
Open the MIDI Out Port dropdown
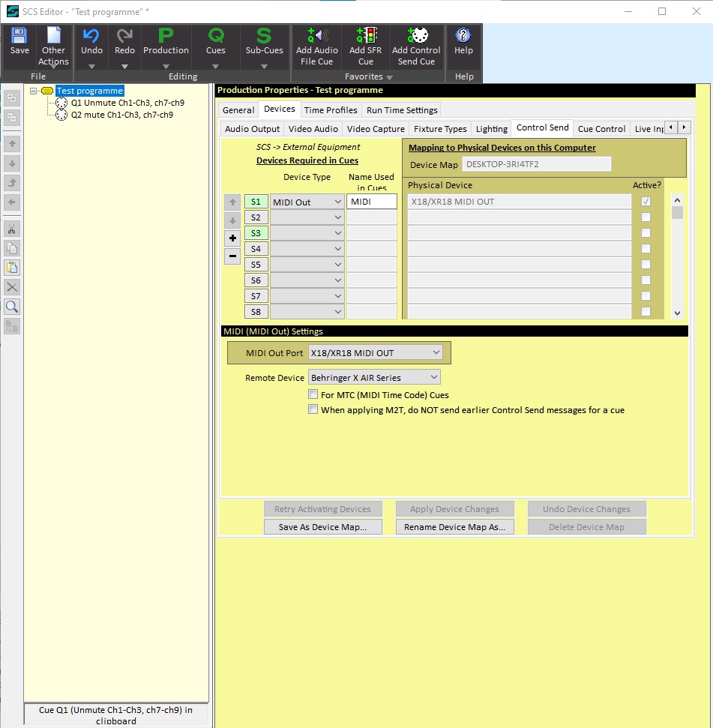click(376, 352)
